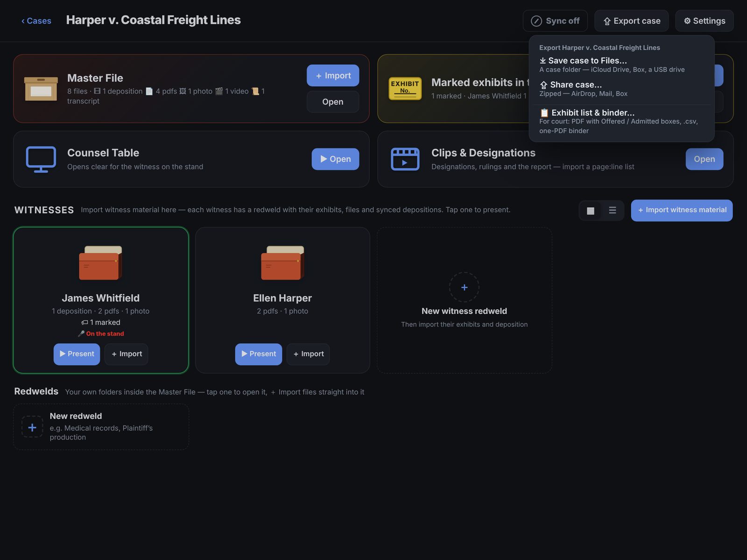Click the 'Counsel Table' title

click(103, 153)
